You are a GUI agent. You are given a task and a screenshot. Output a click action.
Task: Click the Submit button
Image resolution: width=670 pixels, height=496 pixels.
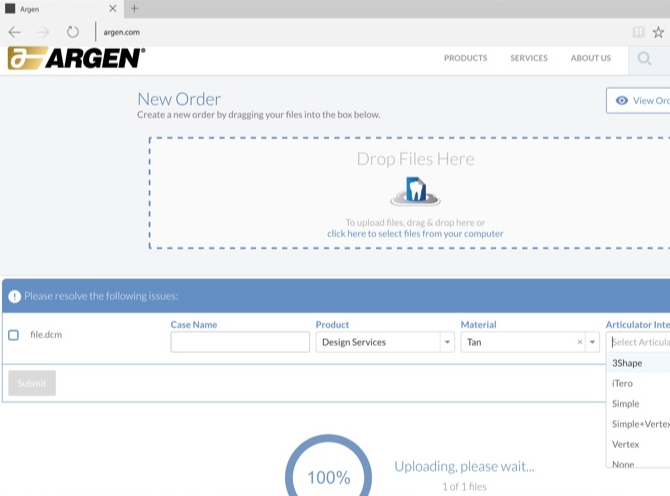click(x=32, y=383)
